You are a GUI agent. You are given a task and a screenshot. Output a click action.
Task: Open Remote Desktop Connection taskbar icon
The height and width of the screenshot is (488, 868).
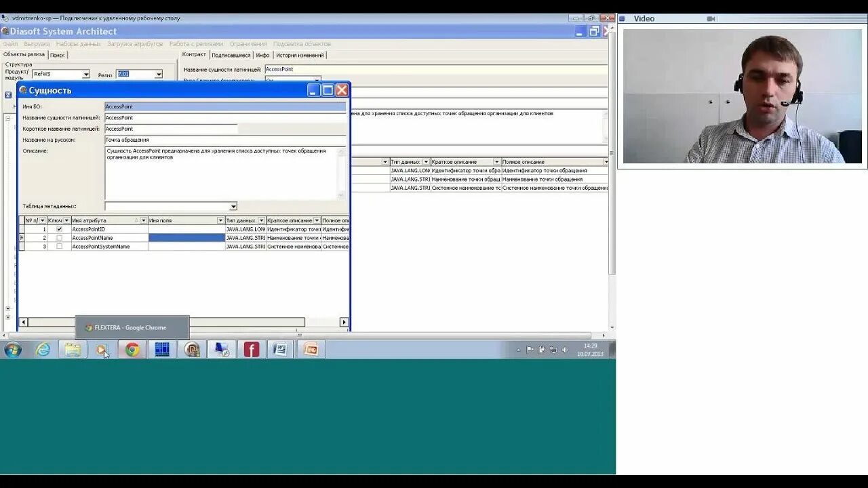pyautogui.click(x=222, y=350)
